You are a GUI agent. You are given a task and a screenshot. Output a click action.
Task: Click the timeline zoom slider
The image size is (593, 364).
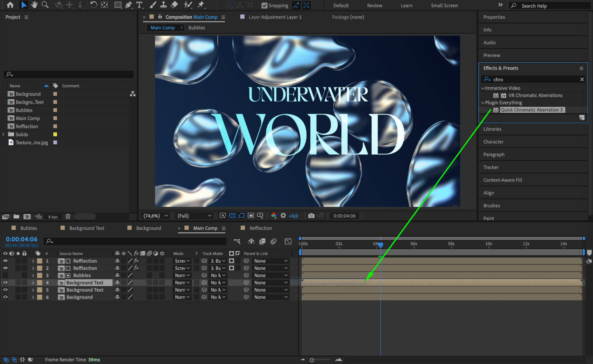click(x=312, y=360)
